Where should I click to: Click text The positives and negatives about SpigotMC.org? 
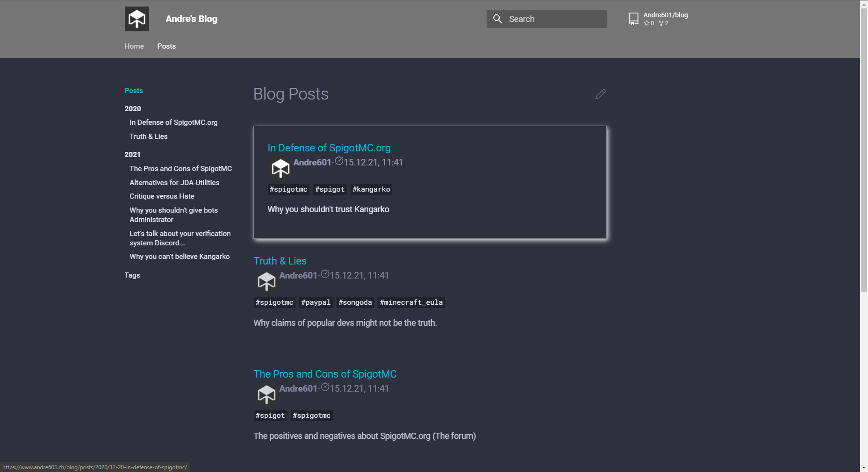click(365, 436)
